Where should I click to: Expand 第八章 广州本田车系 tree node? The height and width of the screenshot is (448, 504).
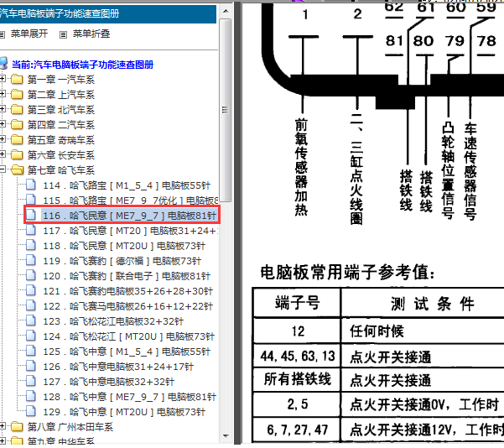[x=3, y=426]
